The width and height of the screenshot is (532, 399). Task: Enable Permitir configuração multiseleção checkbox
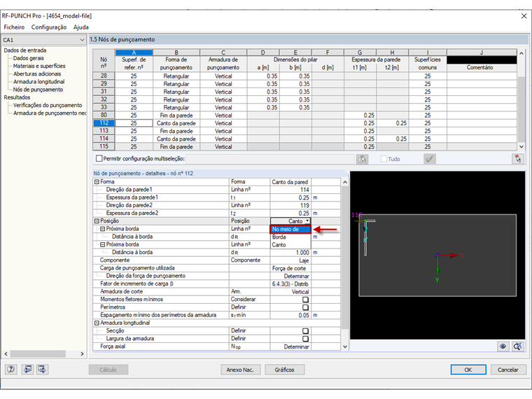click(99, 158)
